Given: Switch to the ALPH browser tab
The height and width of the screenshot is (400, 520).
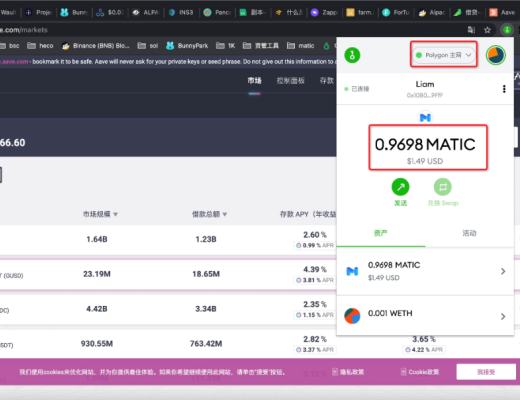Looking at the screenshot, I should 146,12.
